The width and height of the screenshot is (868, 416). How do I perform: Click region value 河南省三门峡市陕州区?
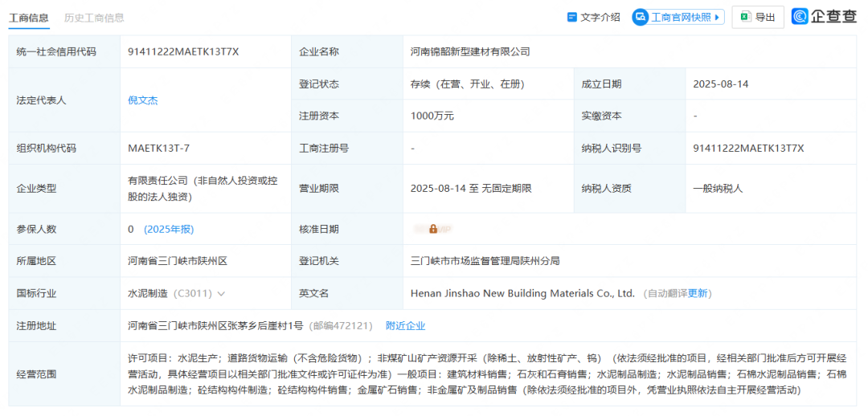click(x=178, y=261)
